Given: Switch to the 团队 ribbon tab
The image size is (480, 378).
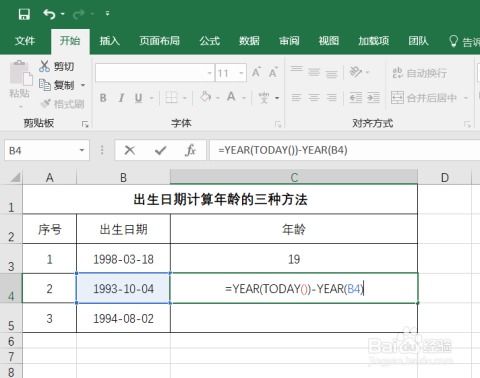Looking at the screenshot, I should point(418,41).
